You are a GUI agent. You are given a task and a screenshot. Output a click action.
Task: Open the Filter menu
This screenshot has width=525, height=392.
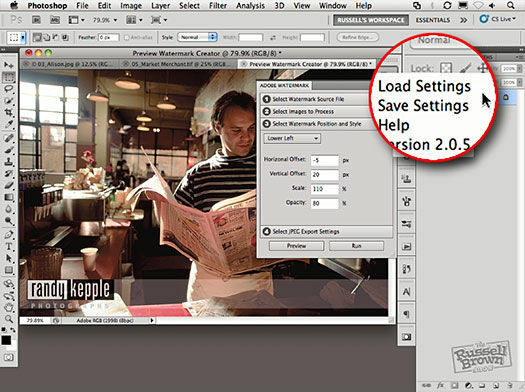tap(218, 6)
